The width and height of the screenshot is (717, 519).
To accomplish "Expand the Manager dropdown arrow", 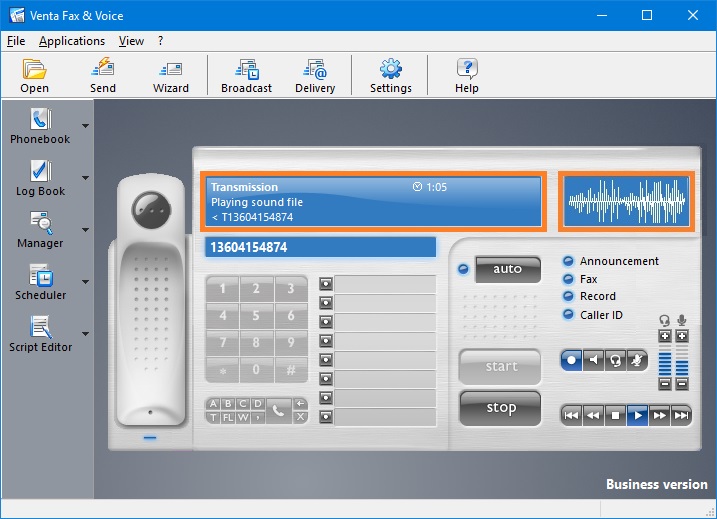I will (x=86, y=230).
